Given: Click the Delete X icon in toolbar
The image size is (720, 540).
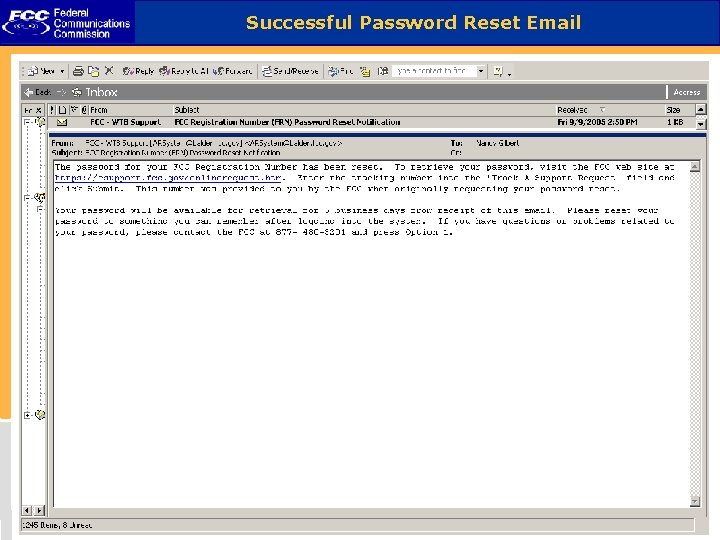Looking at the screenshot, I should click(109, 71).
